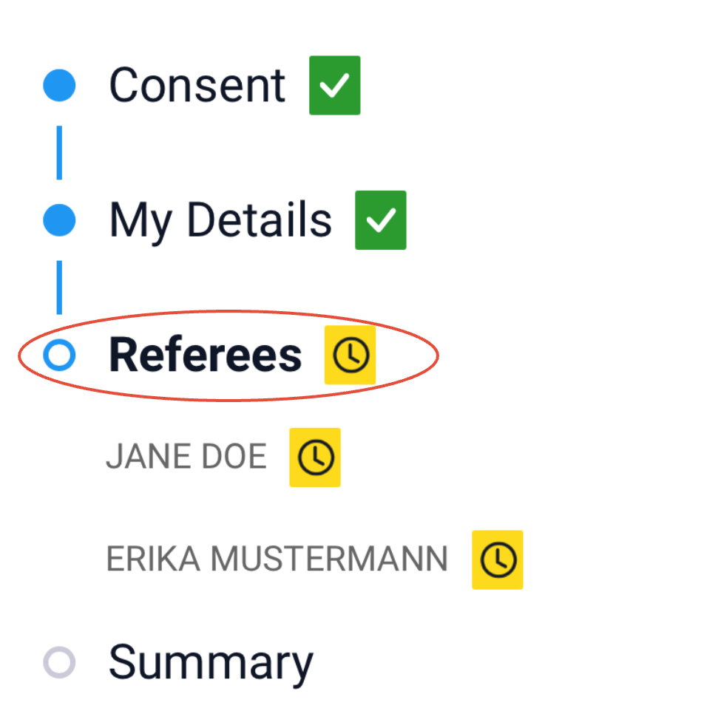The height and width of the screenshot is (728, 721).
Task: Click the green checkmark beside Consent
Action: 334,85
